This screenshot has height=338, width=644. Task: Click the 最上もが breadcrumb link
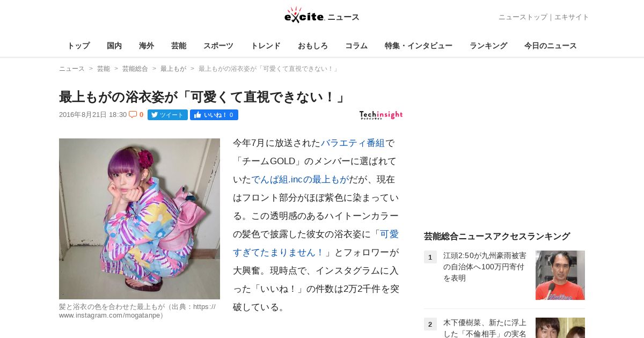pyautogui.click(x=173, y=69)
